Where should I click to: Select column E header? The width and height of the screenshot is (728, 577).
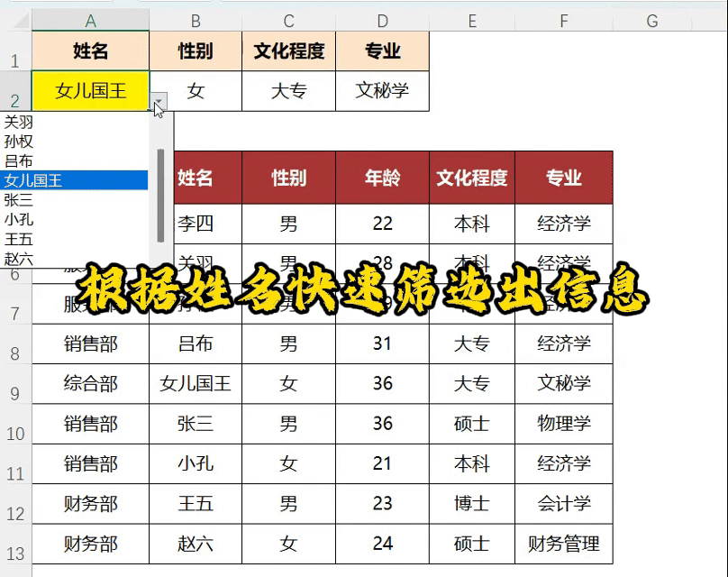coord(472,21)
